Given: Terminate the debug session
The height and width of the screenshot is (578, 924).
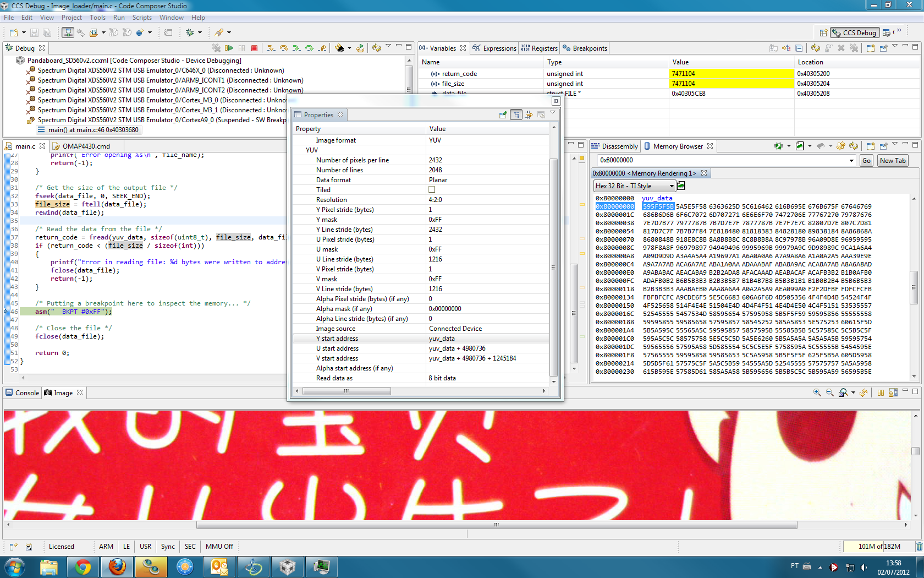Looking at the screenshot, I should pyautogui.click(x=254, y=48).
